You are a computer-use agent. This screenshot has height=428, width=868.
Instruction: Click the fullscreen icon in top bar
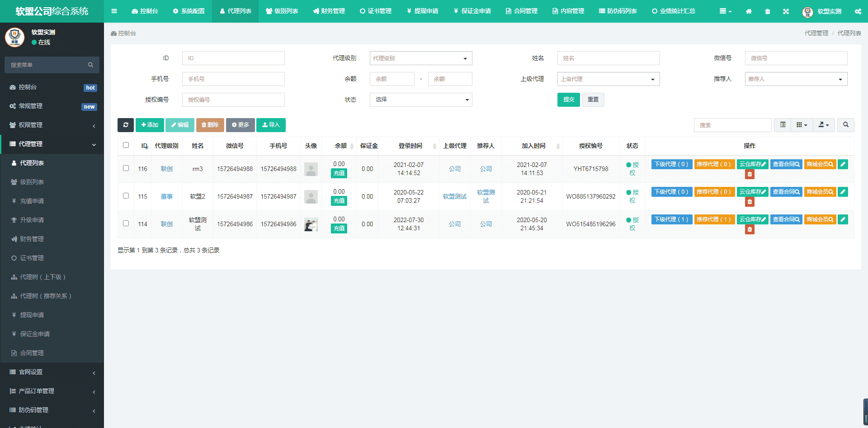coord(786,11)
